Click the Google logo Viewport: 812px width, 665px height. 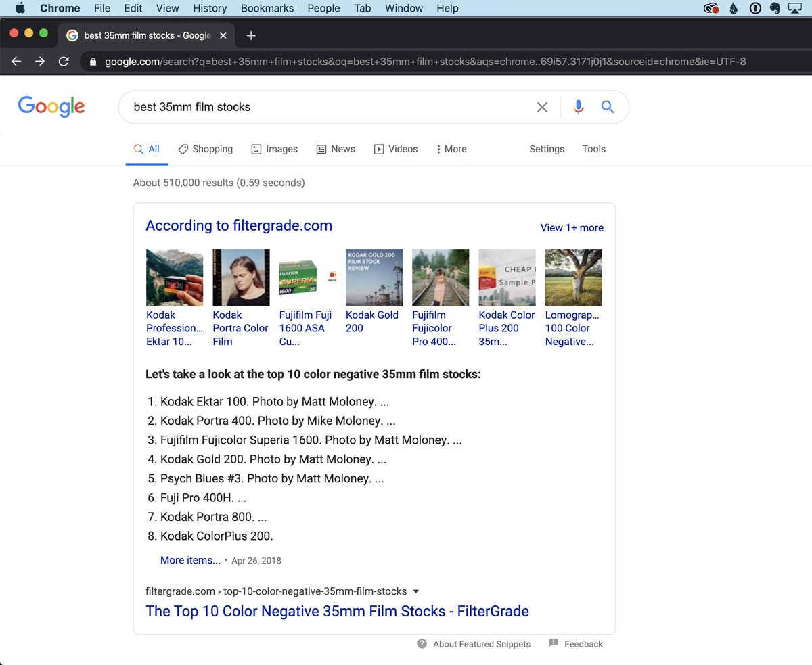[51, 106]
